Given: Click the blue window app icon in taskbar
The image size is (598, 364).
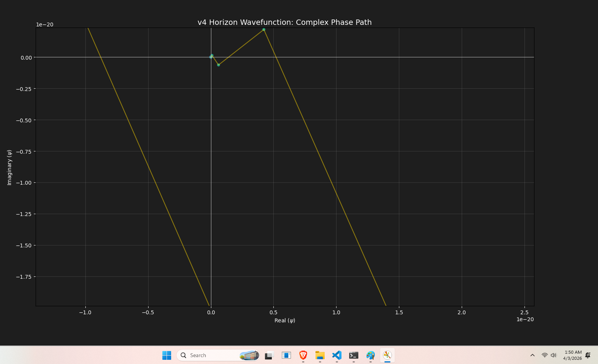Looking at the screenshot, I should (286, 355).
